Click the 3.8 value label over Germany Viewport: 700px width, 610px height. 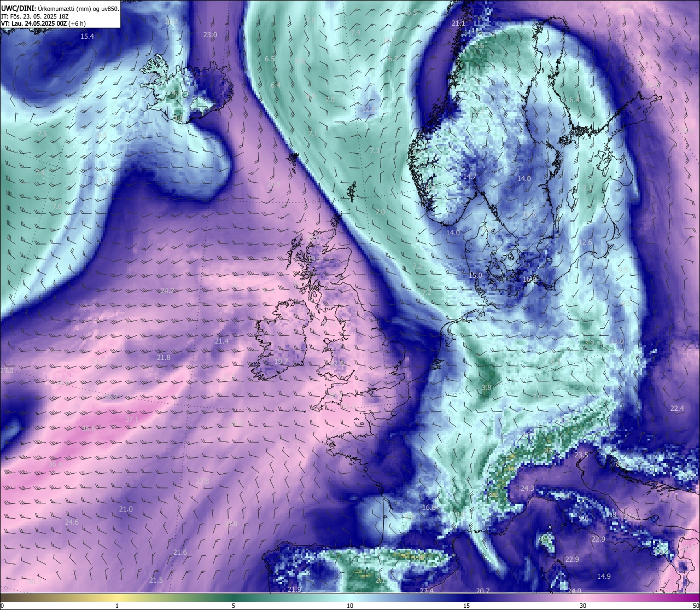486,387
